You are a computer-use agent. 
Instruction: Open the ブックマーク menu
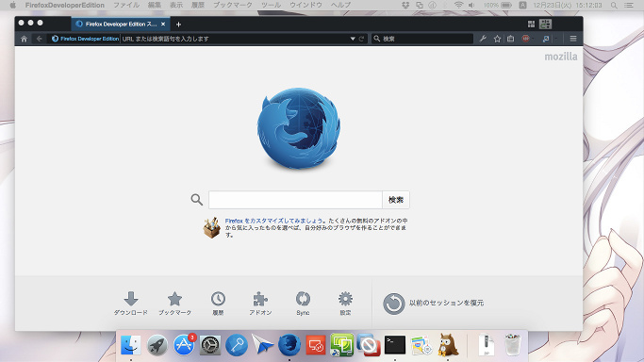233,5
